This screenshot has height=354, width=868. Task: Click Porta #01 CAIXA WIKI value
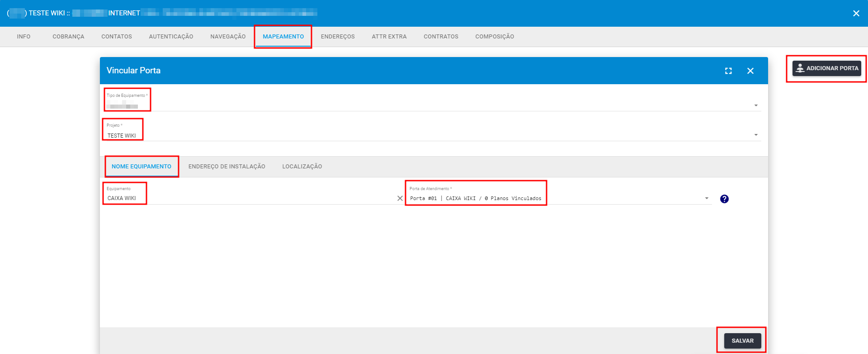pyautogui.click(x=476, y=198)
